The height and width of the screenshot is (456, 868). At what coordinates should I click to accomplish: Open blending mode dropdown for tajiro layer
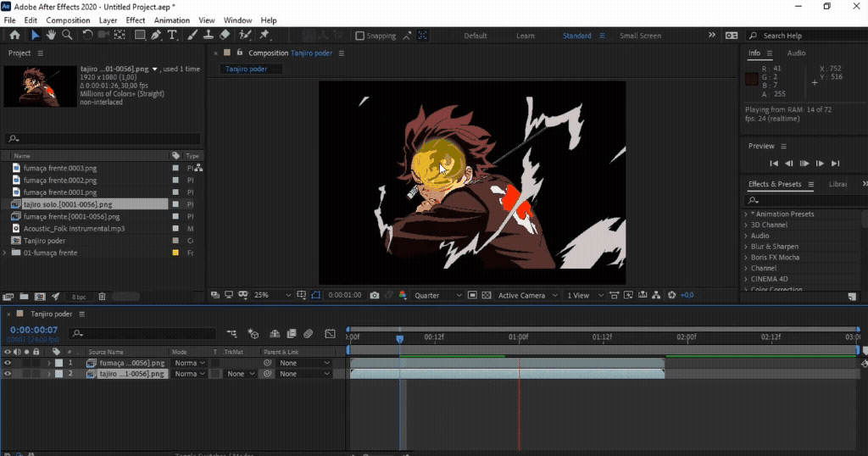point(189,374)
